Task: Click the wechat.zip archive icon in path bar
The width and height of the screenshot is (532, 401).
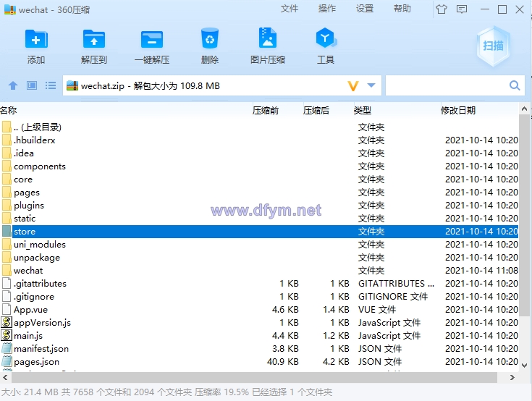Action: click(72, 85)
